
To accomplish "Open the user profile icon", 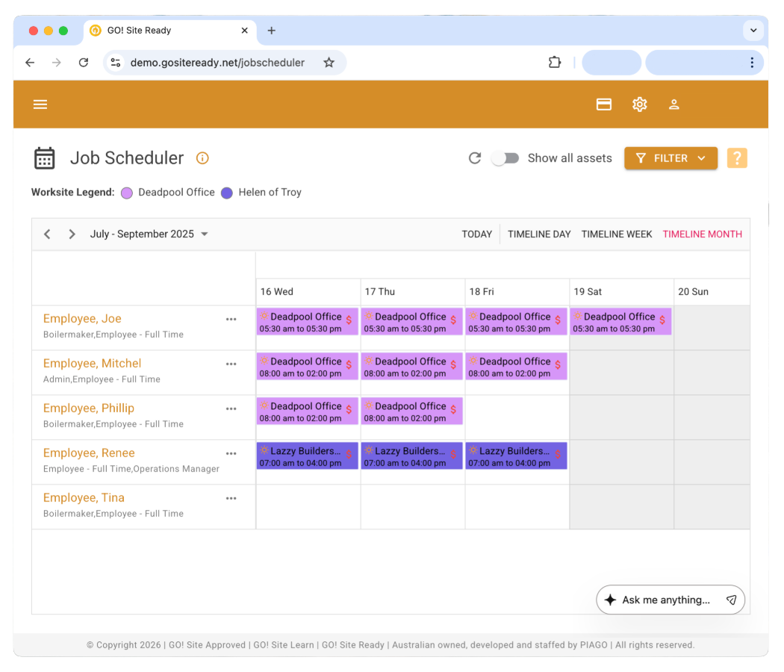I will click(674, 105).
